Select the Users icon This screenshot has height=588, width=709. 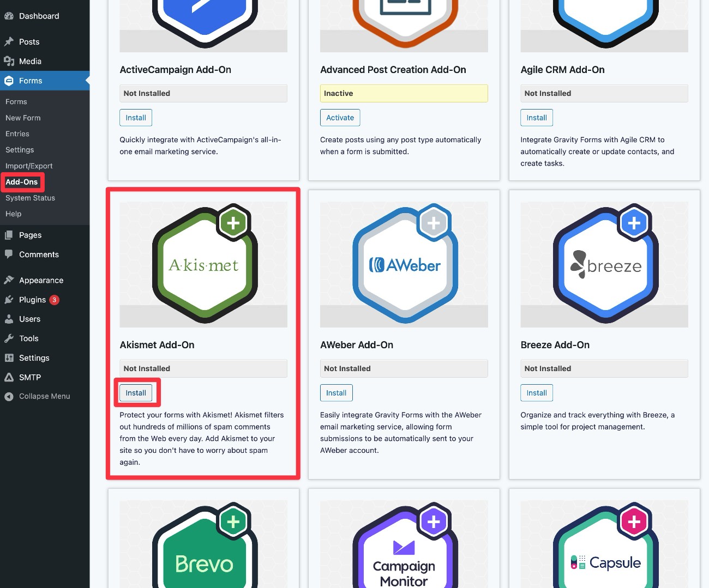[x=9, y=319]
